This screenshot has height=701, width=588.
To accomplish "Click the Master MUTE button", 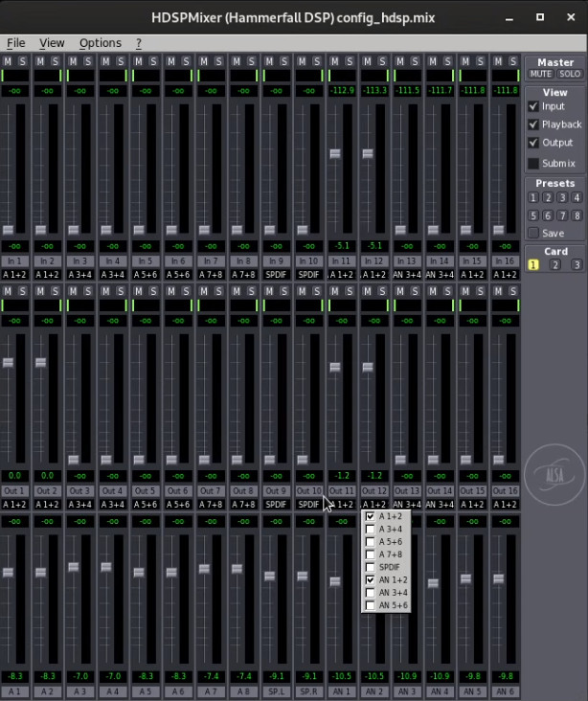I will 540,74.
